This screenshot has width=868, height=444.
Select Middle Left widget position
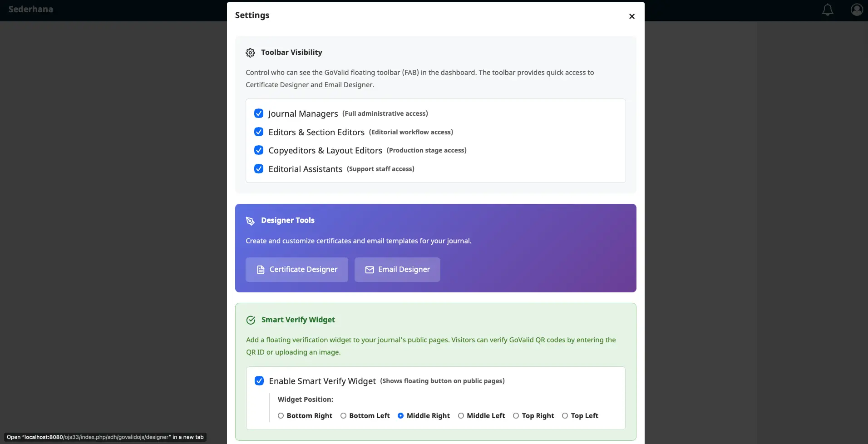coord(461,416)
